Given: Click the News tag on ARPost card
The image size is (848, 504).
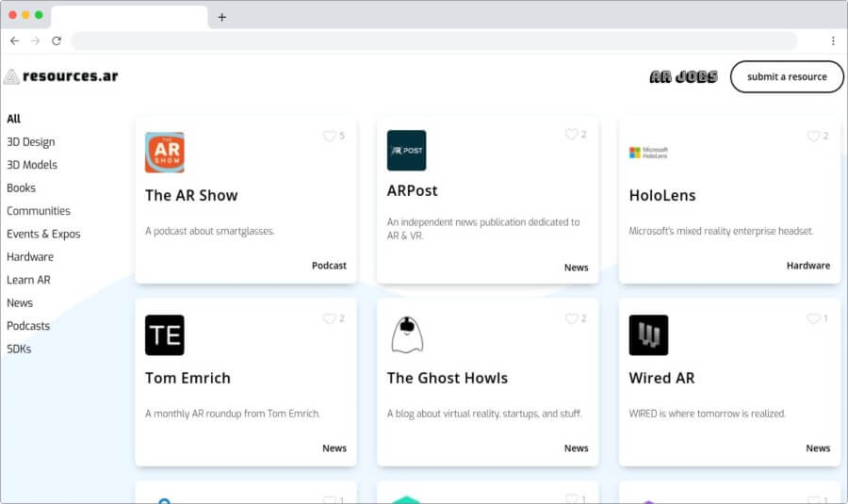Looking at the screenshot, I should point(576,268).
